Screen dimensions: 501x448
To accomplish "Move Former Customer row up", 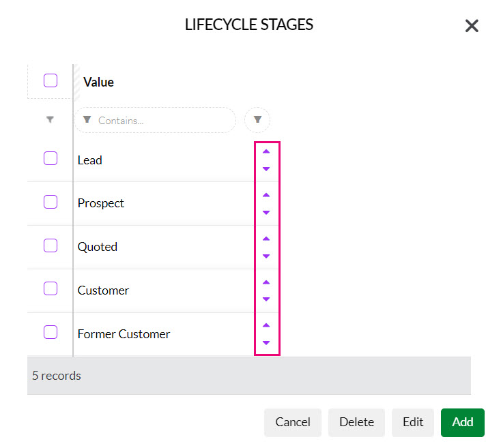I will 266,325.
